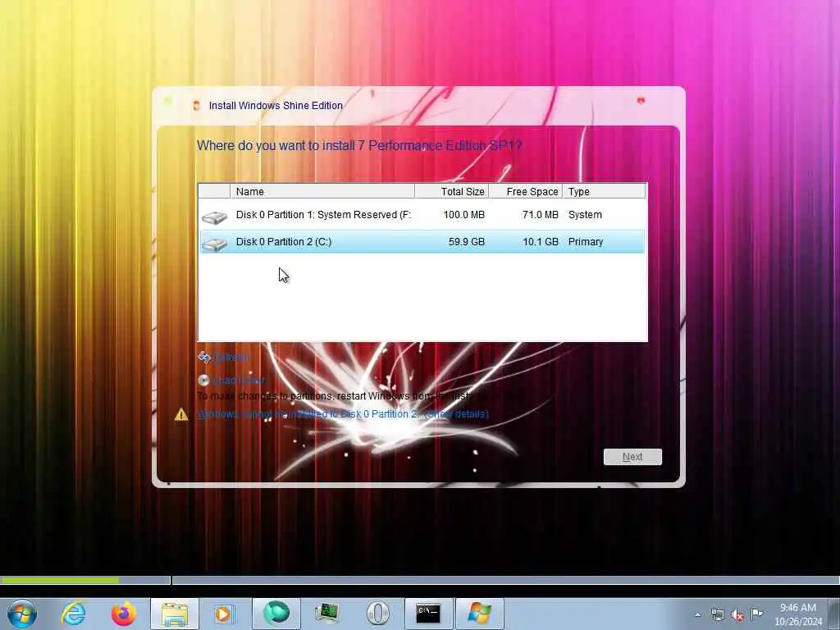The height and width of the screenshot is (630, 840).
Task: Sort by the Type column header
Action: [x=605, y=191]
